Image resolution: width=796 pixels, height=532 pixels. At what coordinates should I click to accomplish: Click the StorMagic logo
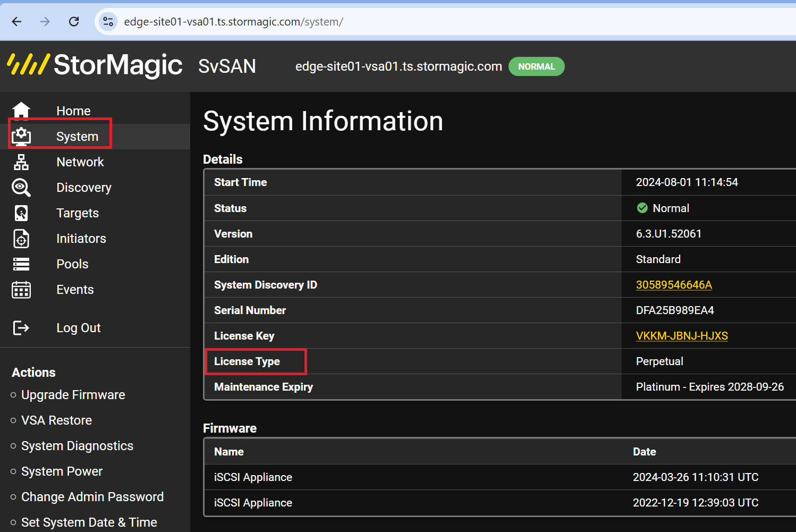(95, 65)
